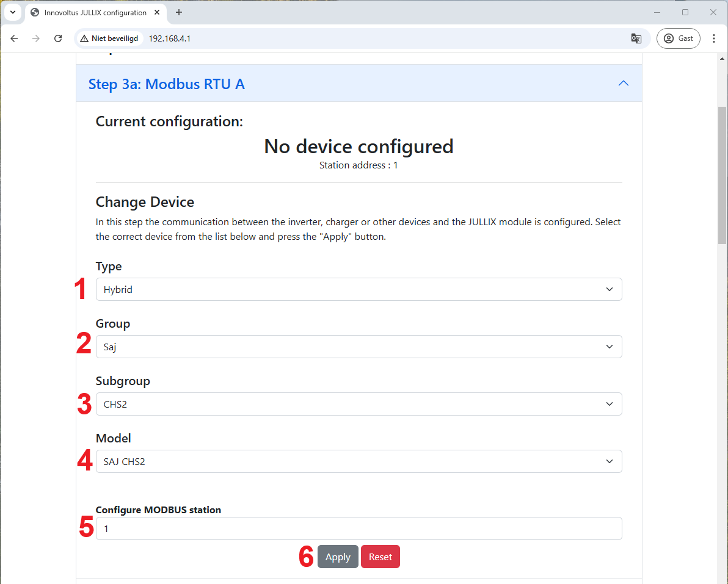Click the red Reset button
Viewport: 728px width, 584px height.
pos(380,557)
